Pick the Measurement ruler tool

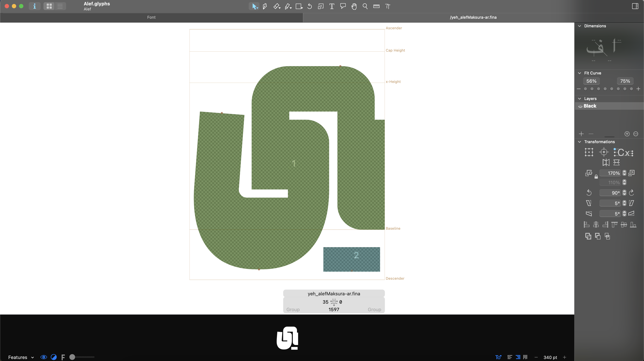pyautogui.click(x=376, y=6)
